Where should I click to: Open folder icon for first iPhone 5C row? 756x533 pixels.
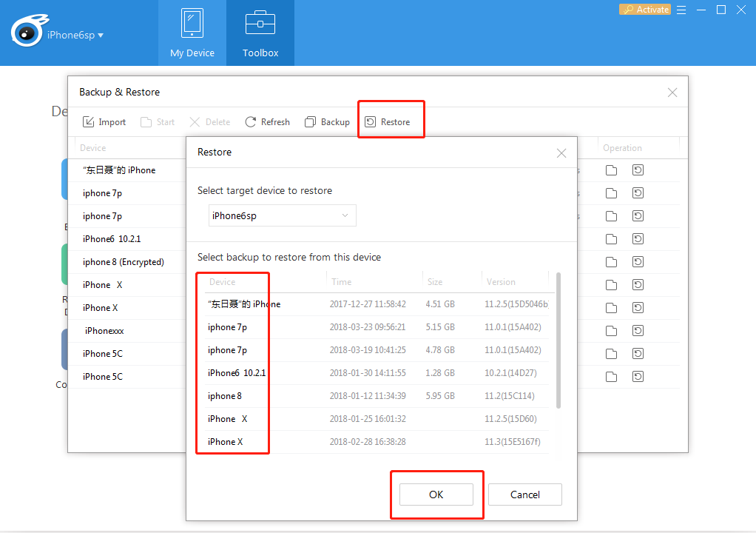tap(611, 354)
